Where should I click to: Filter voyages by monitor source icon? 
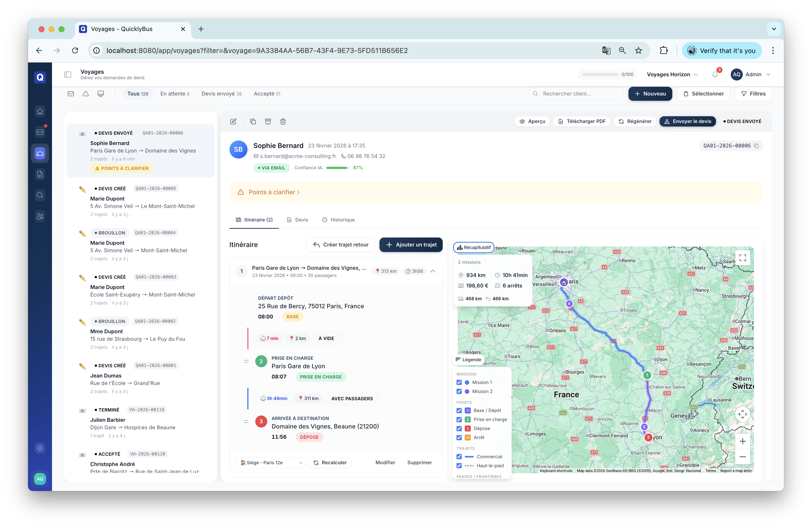coord(101,94)
